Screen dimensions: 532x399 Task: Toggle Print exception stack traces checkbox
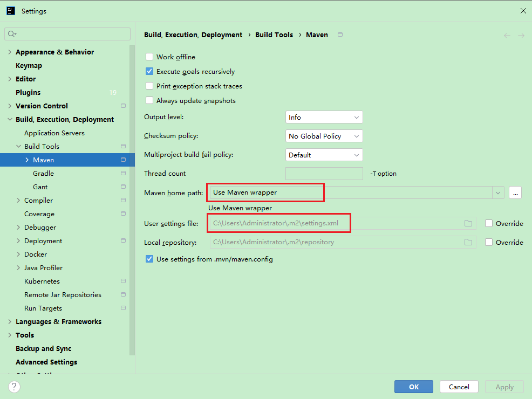[x=149, y=86]
